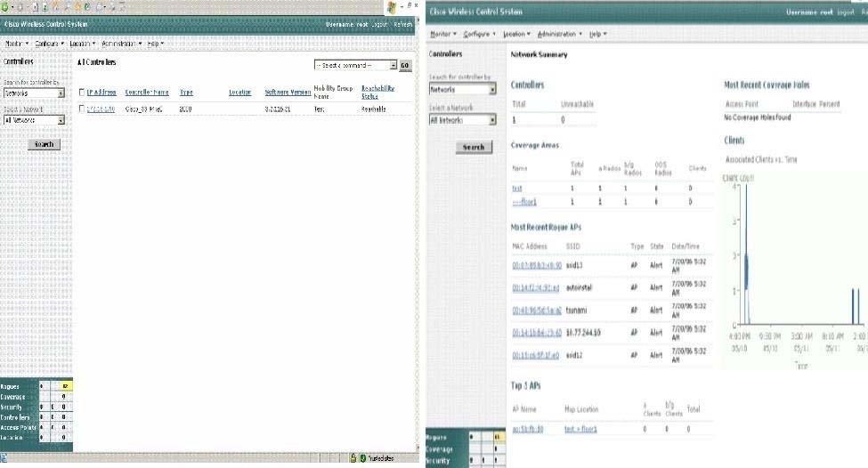This screenshot has width=868, height=468.
Task: Open Location menu on Network Summary page
Action: tap(516, 35)
